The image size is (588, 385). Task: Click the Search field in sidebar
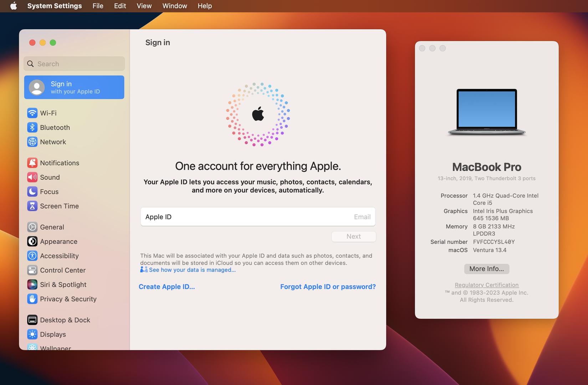(74, 64)
